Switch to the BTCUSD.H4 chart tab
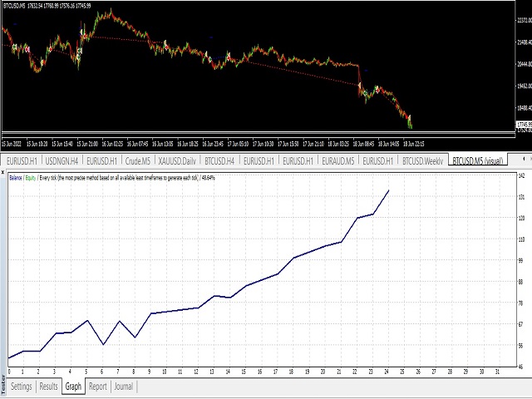 (x=219, y=160)
